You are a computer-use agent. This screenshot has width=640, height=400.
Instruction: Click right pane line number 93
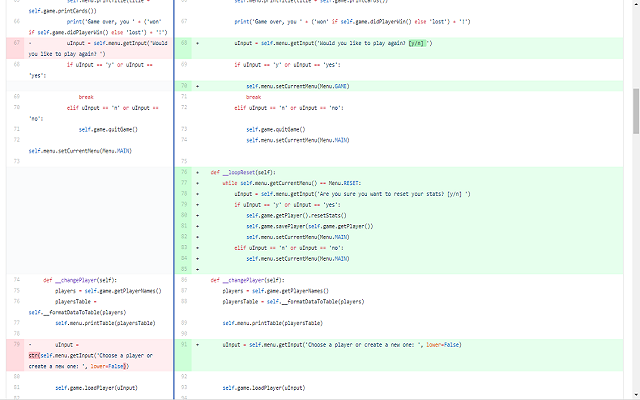coord(184,388)
